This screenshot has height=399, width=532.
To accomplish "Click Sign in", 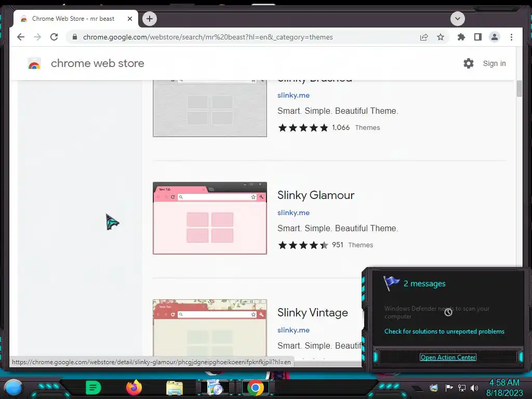I will pos(495,63).
